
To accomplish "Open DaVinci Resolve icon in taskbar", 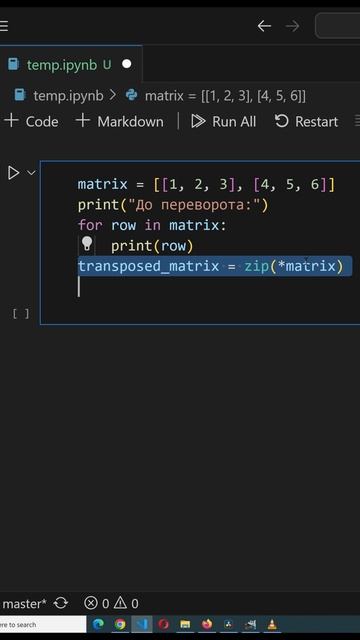I will (x=229, y=624).
